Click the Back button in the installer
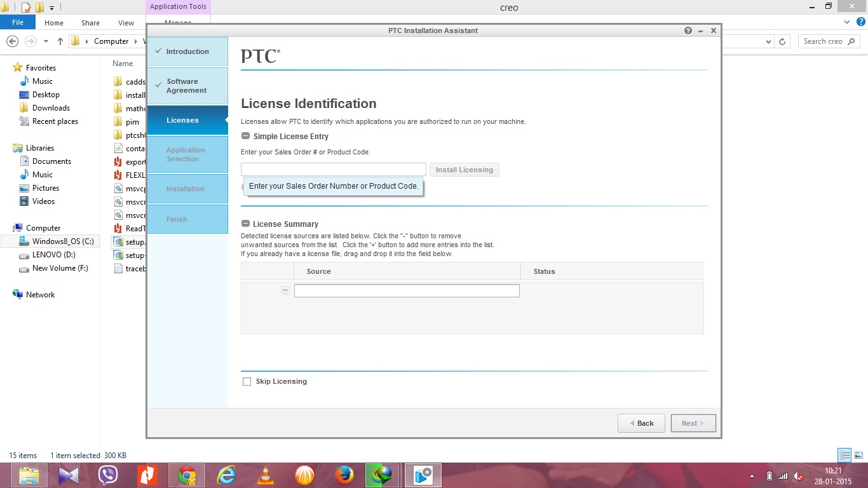Viewport: 868px width, 488px height. point(641,423)
